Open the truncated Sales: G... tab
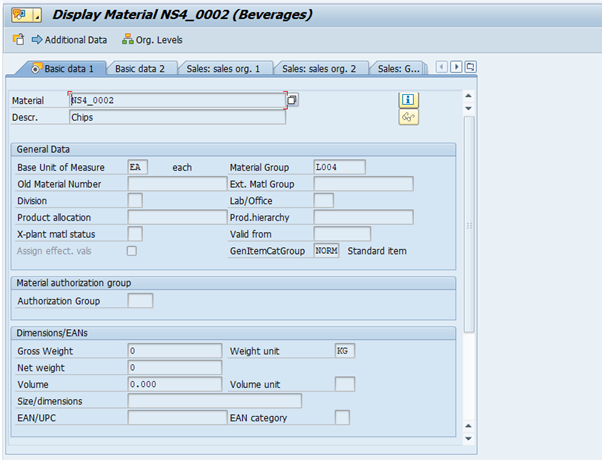Viewport: 602px width, 460px height. (x=398, y=69)
